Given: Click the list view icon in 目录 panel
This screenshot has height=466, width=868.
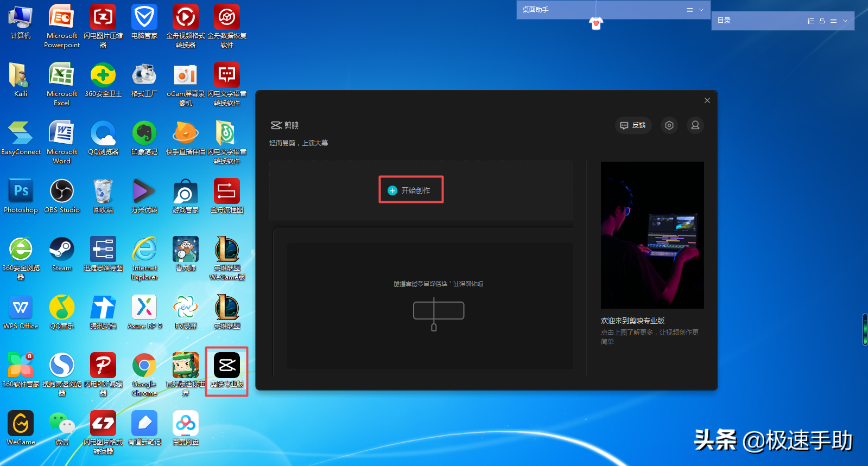Looking at the screenshot, I should [x=810, y=21].
